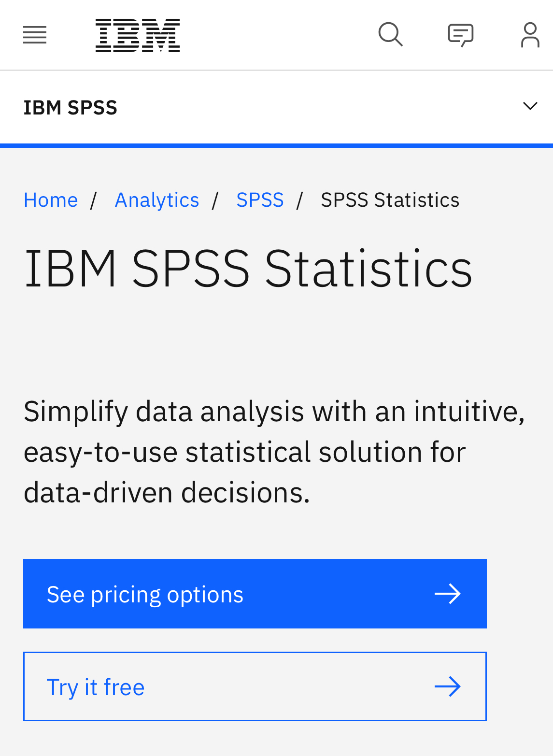553x756 pixels.
Task: Click arrow icon on Try it free
Action: point(448,686)
